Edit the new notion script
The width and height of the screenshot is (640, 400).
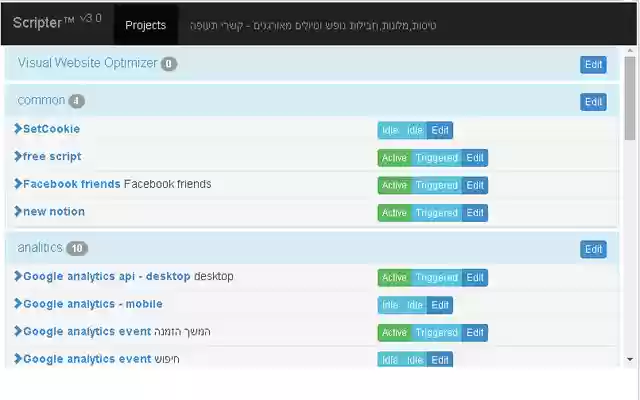(475, 213)
